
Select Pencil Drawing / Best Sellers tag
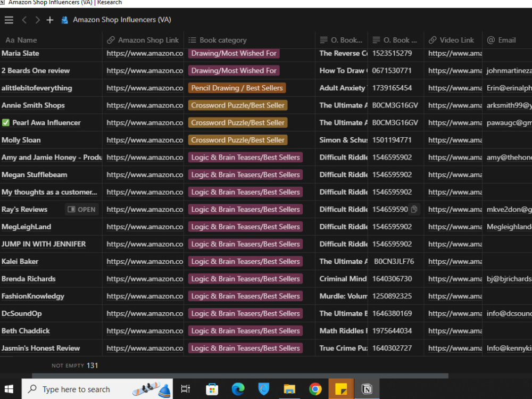click(x=237, y=88)
